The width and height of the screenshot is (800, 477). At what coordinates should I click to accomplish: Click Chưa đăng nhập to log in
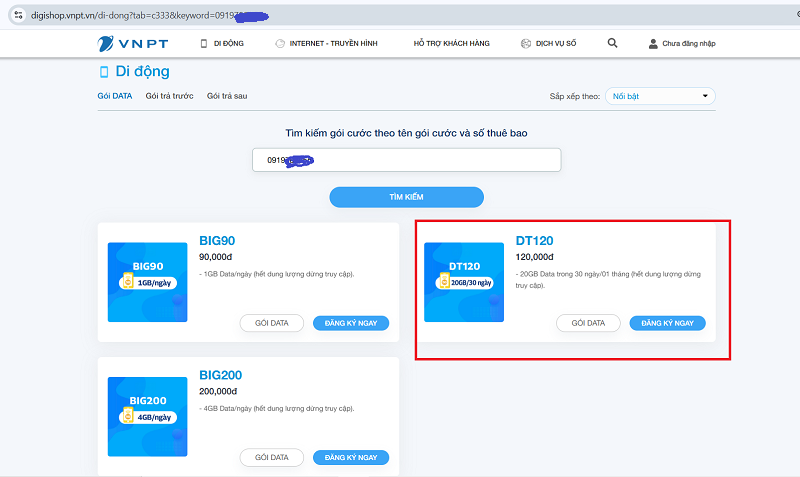click(689, 43)
